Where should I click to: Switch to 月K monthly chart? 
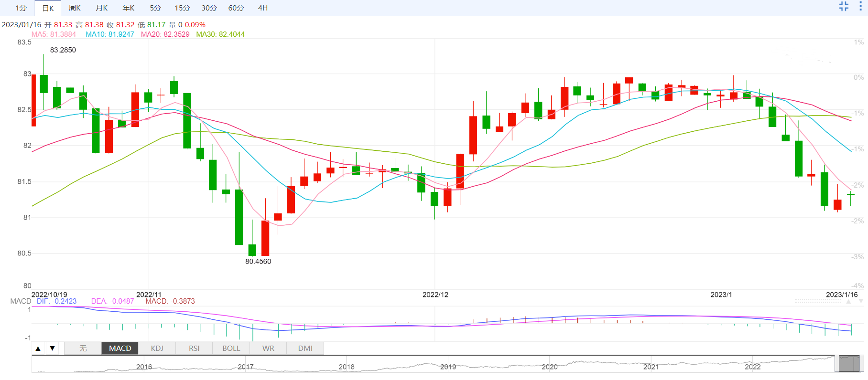[102, 8]
